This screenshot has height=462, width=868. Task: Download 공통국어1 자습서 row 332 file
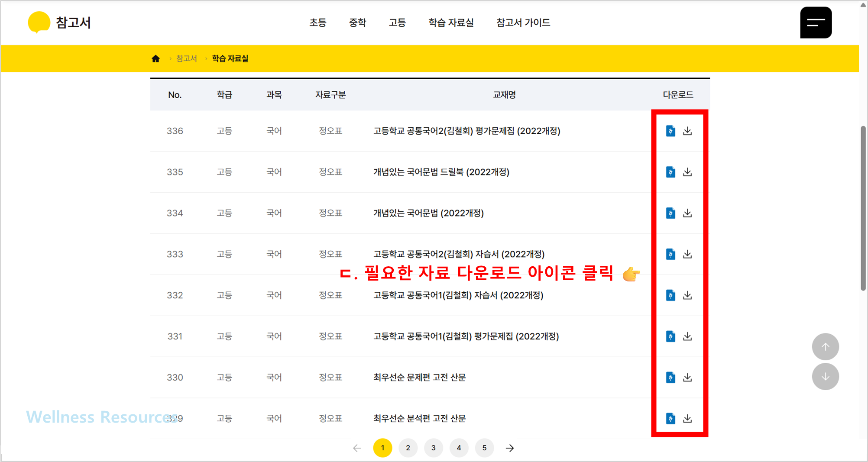(x=687, y=295)
